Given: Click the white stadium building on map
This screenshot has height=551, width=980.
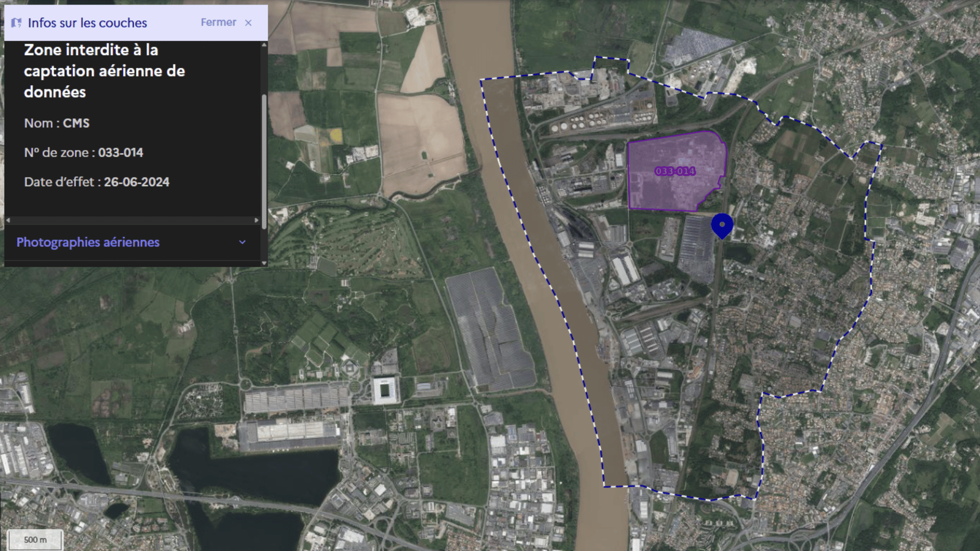Looking at the screenshot, I should point(386,391).
